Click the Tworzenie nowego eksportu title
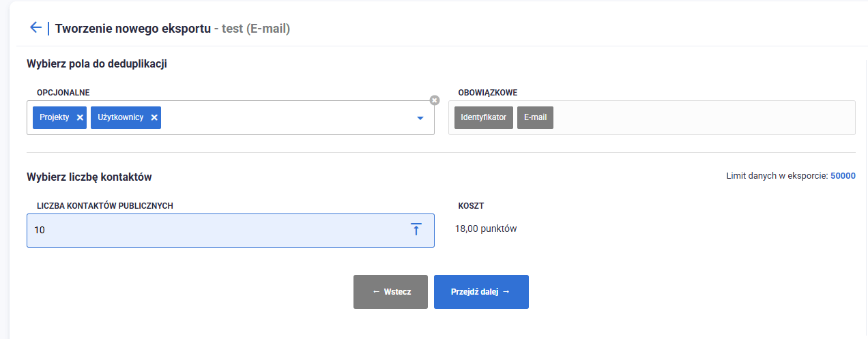Viewport: 868px width, 339px height. pyautogui.click(x=132, y=29)
